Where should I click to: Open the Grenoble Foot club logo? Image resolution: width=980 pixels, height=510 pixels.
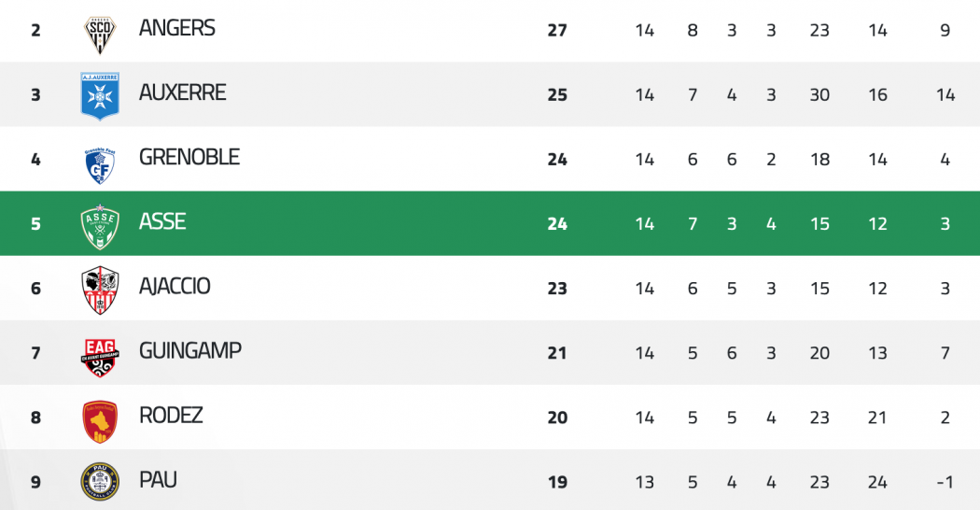tap(100, 166)
